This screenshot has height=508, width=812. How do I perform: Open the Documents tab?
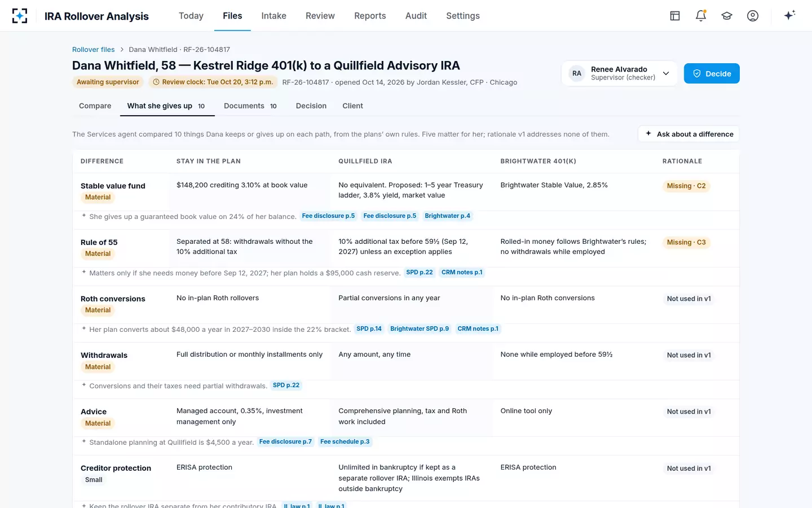[250, 106]
